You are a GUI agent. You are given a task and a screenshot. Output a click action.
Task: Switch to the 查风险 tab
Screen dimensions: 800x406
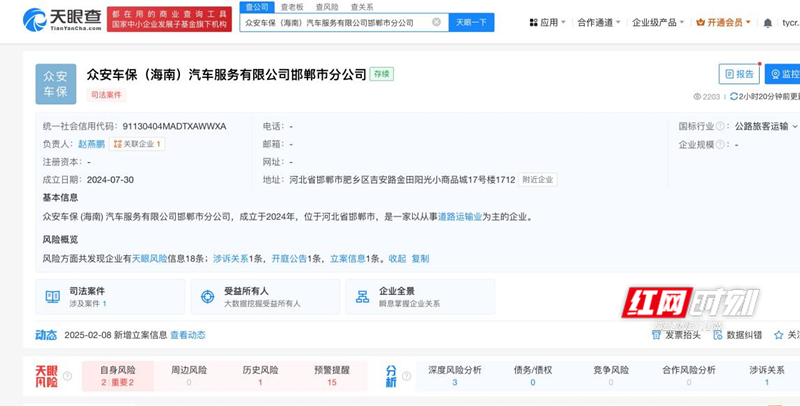coord(327,7)
